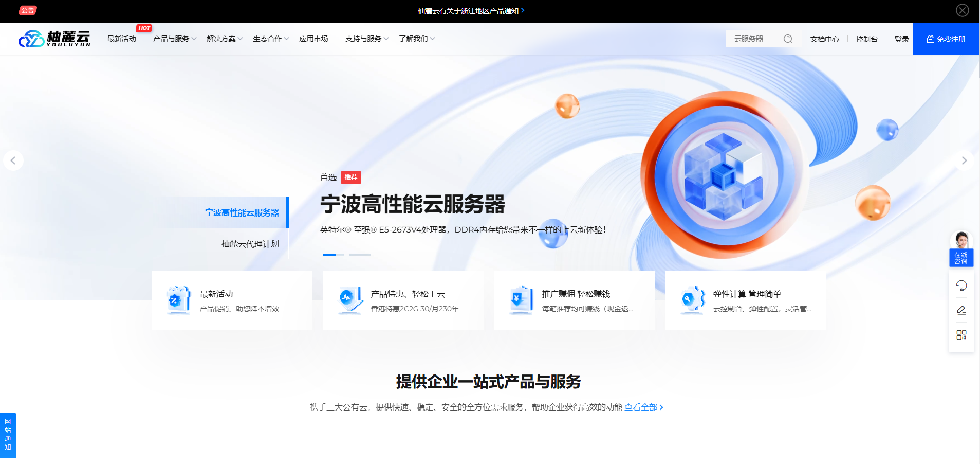Viewport: 980px width, 464px height.
Task: Expand the 支持与服务 menu
Action: [x=367, y=39]
